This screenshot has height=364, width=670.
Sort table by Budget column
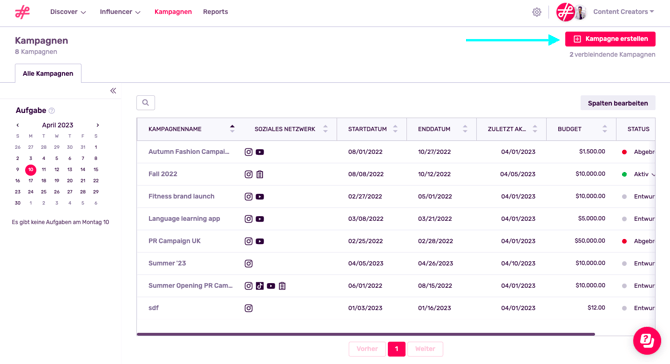tap(605, 129)
